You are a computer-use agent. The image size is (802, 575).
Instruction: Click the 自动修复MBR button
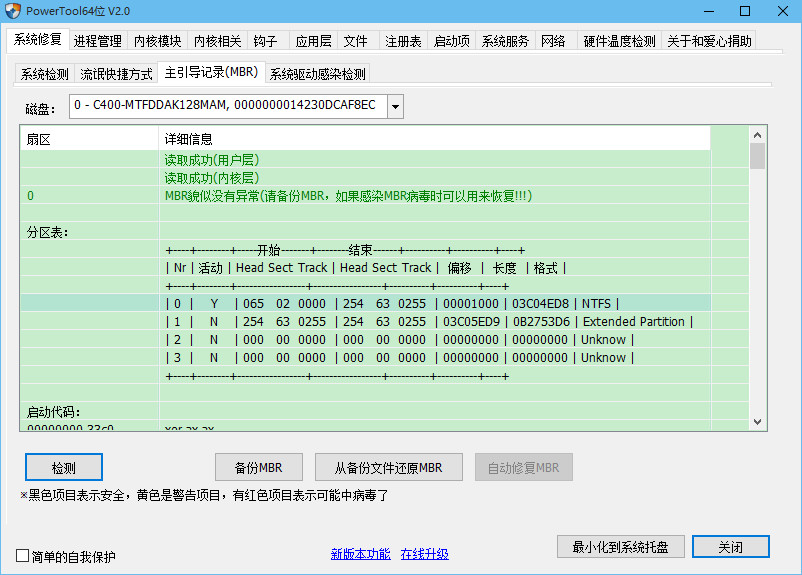coord(524,467)
